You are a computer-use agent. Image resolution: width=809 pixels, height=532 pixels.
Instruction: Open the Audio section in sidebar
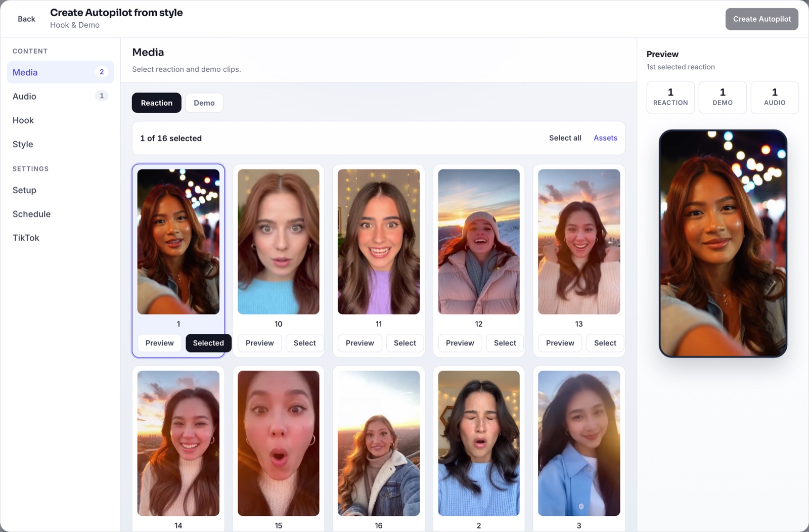pos(60,96)
